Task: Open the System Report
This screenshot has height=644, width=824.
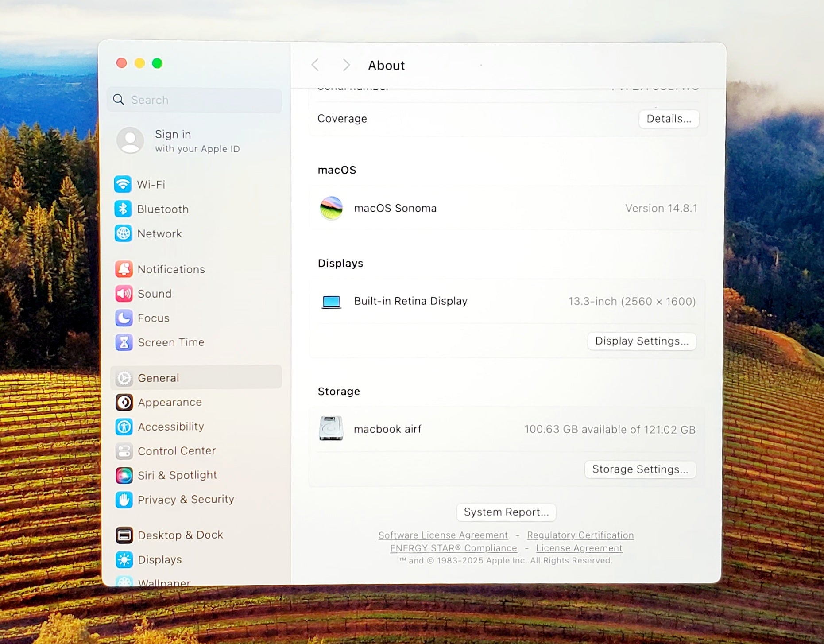Action: tap(506, 512)
